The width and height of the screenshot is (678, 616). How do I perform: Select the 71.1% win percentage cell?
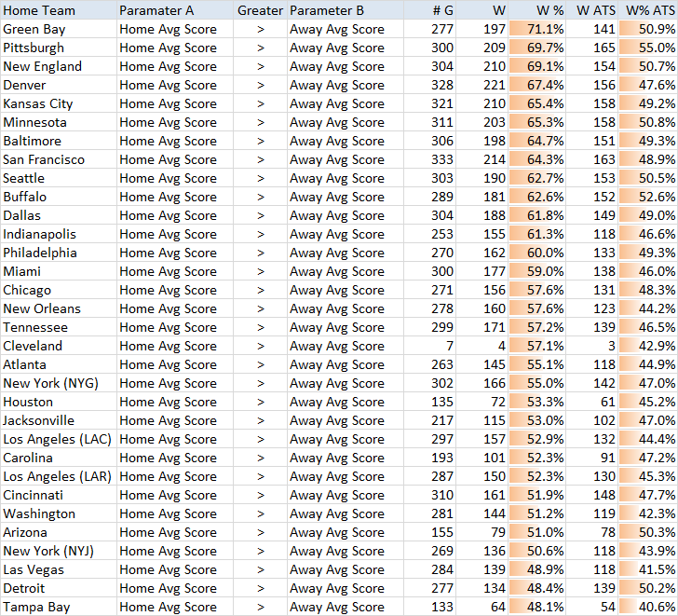click(537, 29)
